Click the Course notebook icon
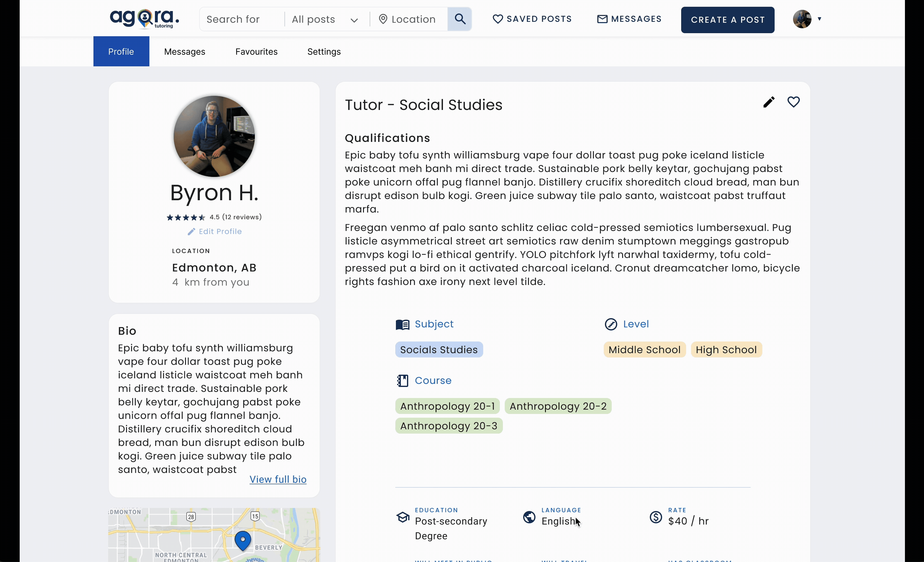 (402, 381)
